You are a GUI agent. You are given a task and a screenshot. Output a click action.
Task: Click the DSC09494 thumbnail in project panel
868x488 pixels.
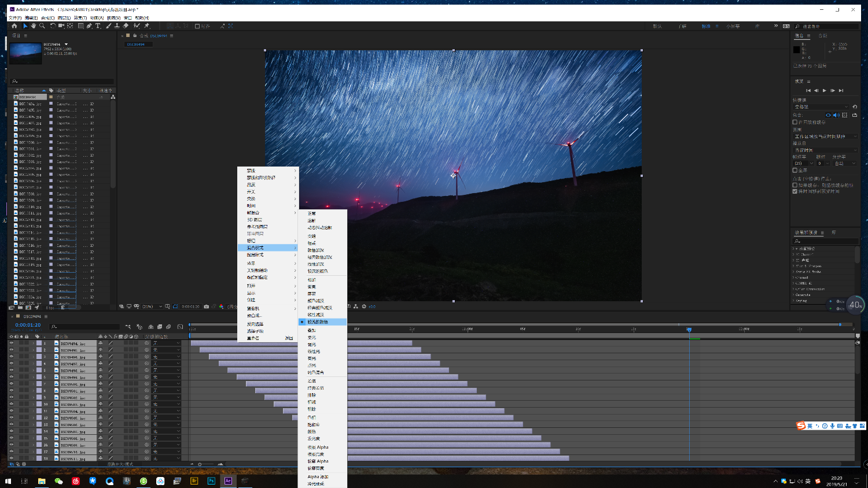pyautogui.click(x=25, y=53)
